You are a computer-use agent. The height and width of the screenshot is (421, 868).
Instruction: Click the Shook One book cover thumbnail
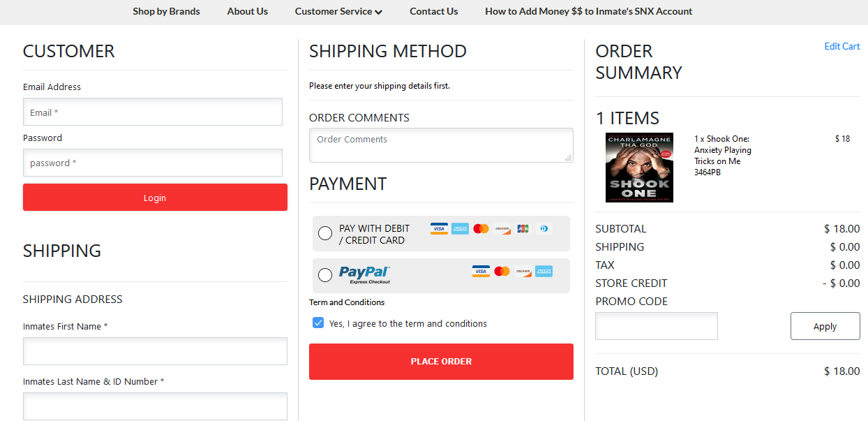pos(639,168)
